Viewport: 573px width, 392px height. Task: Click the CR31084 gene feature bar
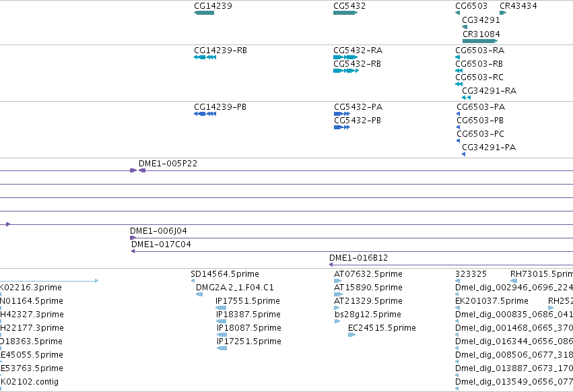[x=480, y=41]
